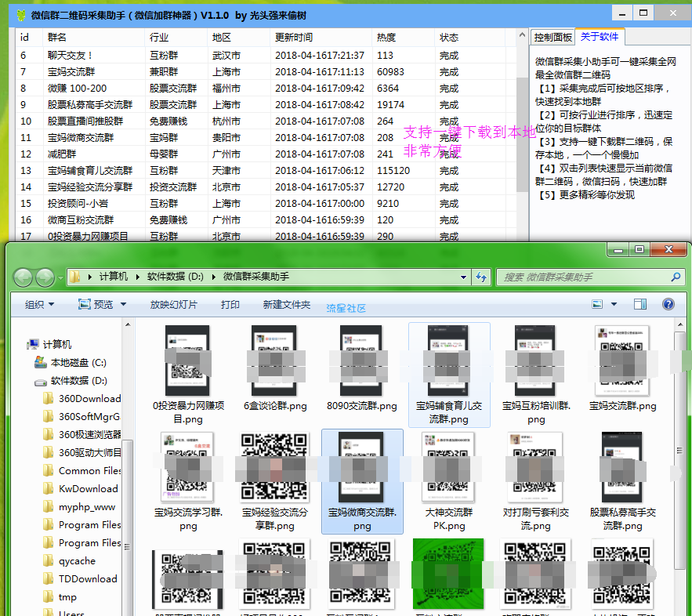The height and width of the screenshot is (616, 692).
Task: Click scroll-up arrow of the group list
Action: coord(522,34)
